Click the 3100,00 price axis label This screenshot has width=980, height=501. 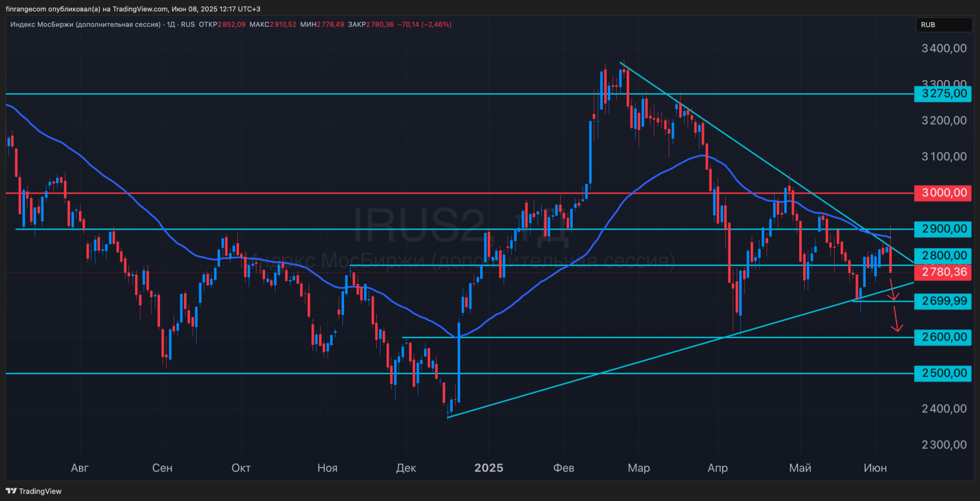pyautogui.click(x=944, y=157)
